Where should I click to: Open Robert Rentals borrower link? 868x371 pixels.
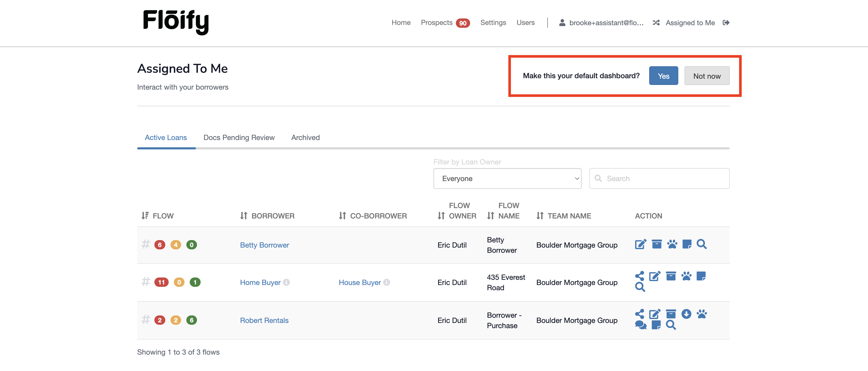[264, 320]
